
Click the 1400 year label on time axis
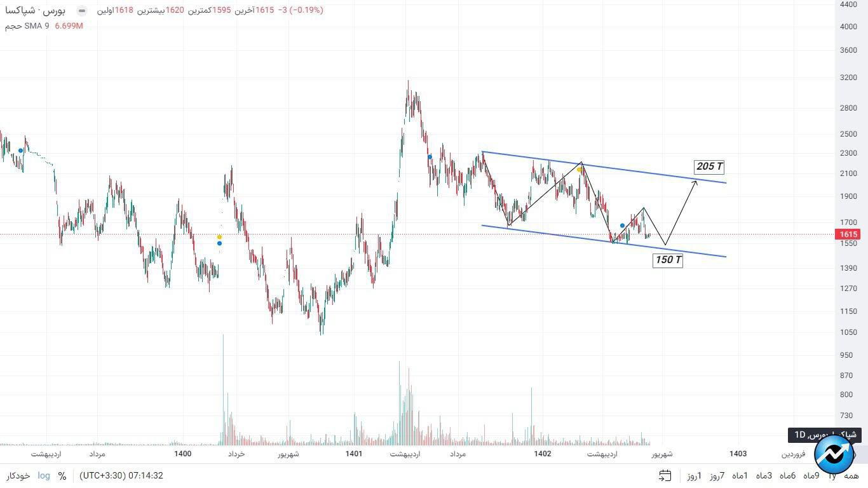(x=182, y=454)
